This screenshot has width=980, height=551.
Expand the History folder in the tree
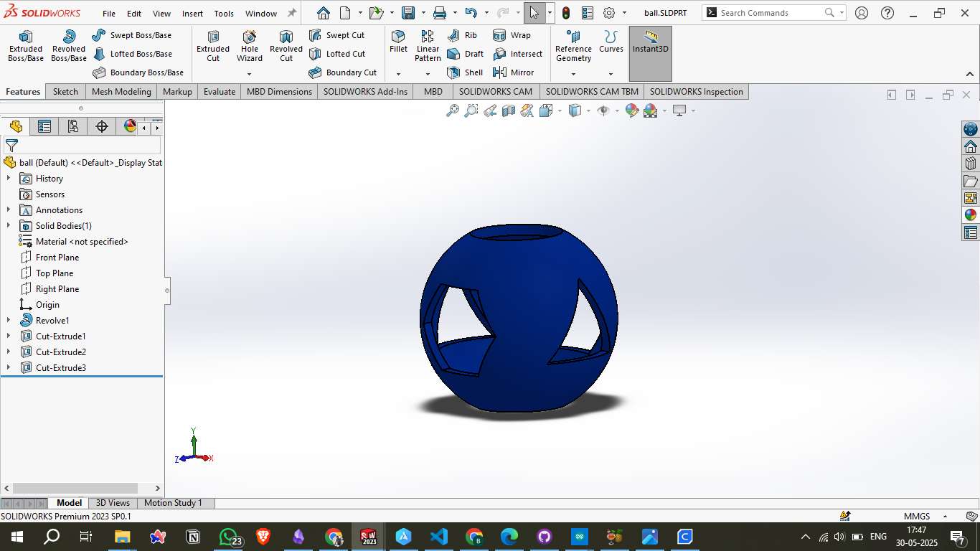coord(9,179)
